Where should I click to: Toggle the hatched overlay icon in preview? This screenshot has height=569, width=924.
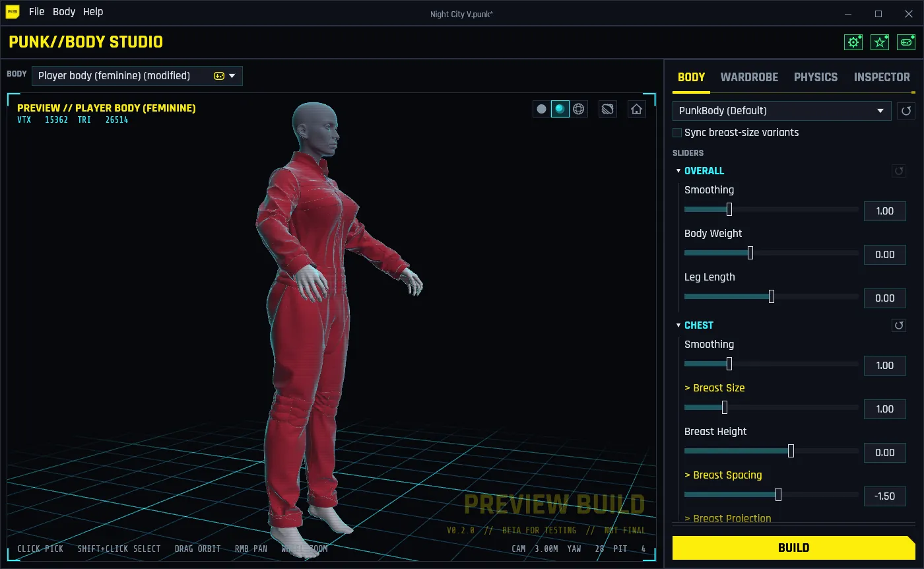(x=608, y=109)
